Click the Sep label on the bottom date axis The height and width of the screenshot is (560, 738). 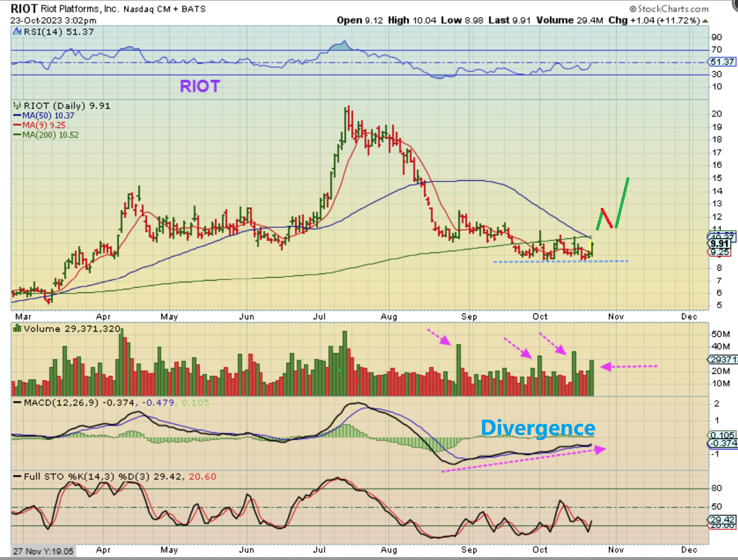[469, 550]
